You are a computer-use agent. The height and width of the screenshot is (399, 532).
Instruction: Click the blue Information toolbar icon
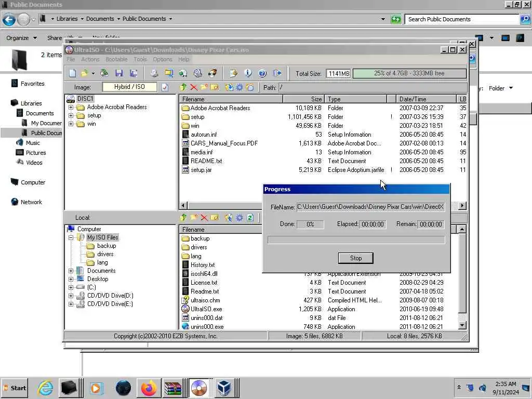coord(248,73)
